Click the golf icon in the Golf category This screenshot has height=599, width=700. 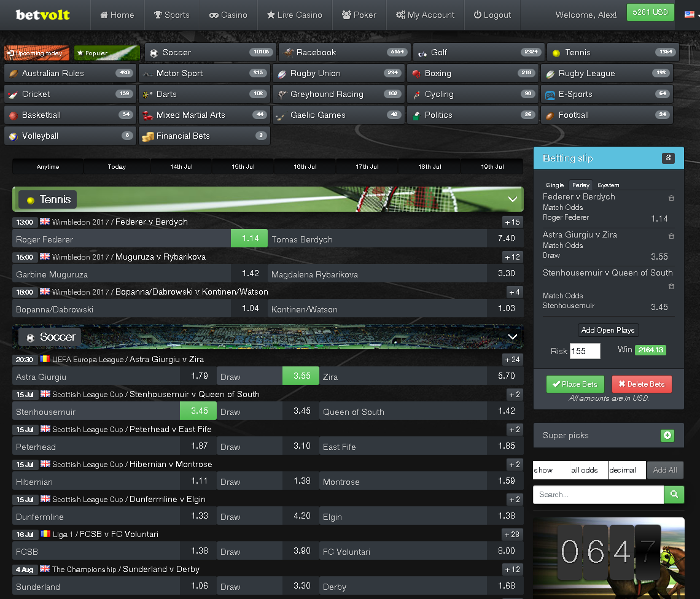pos(422,53)
